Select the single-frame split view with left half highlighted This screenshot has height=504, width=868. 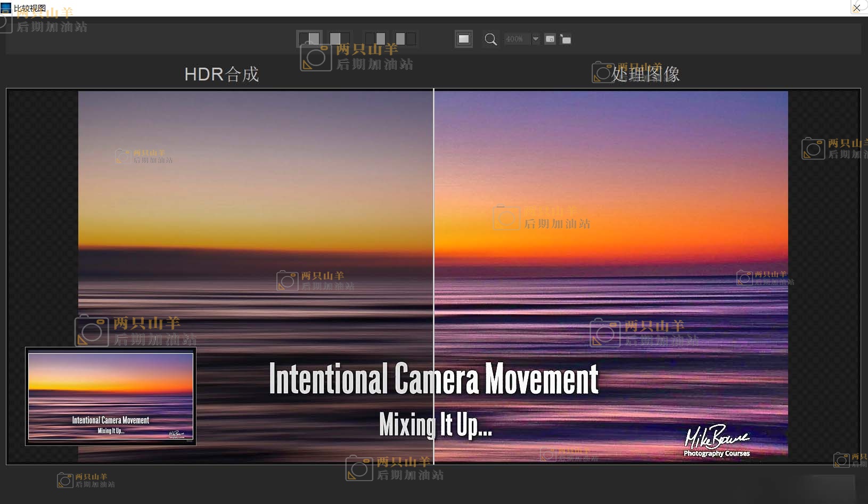pyautogui.click(x=339, y=39)
